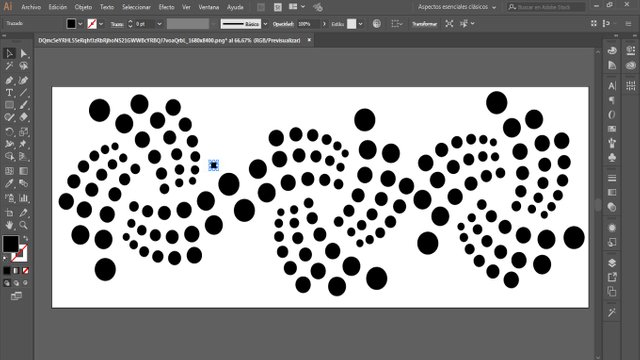Select the Line Segment tool

(x=23, y=93)
